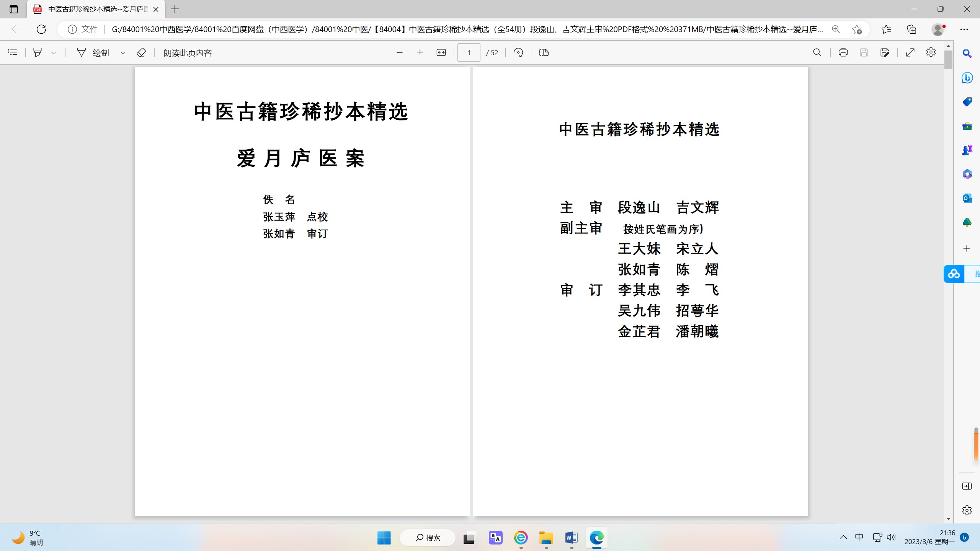Select the eraser tool
Screen dimensions: 980x551
point(141,52)
